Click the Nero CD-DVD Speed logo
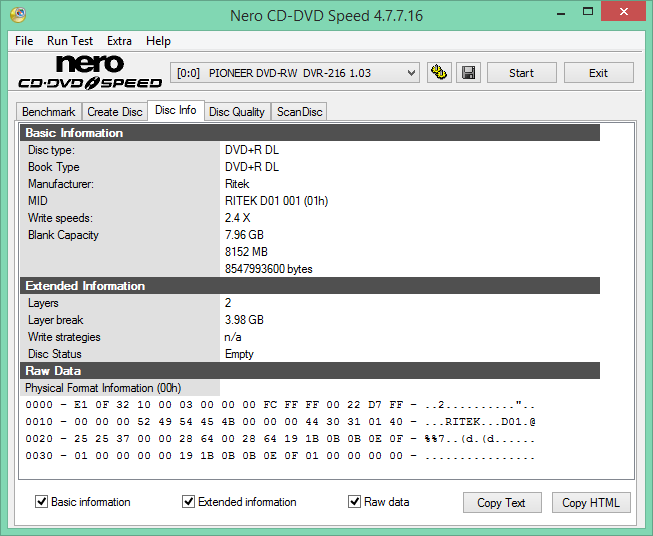 90,72
